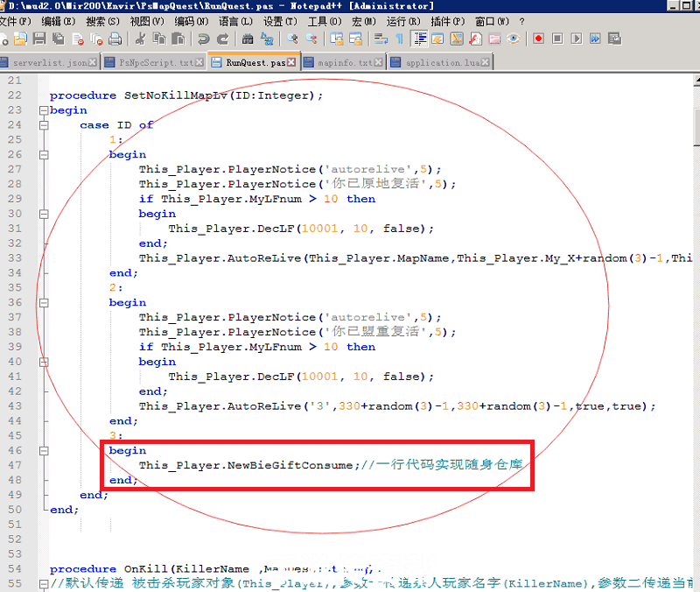Open the 窗口(W) menu
Viewport: 700px width, 592px height.
pos(492,21)
